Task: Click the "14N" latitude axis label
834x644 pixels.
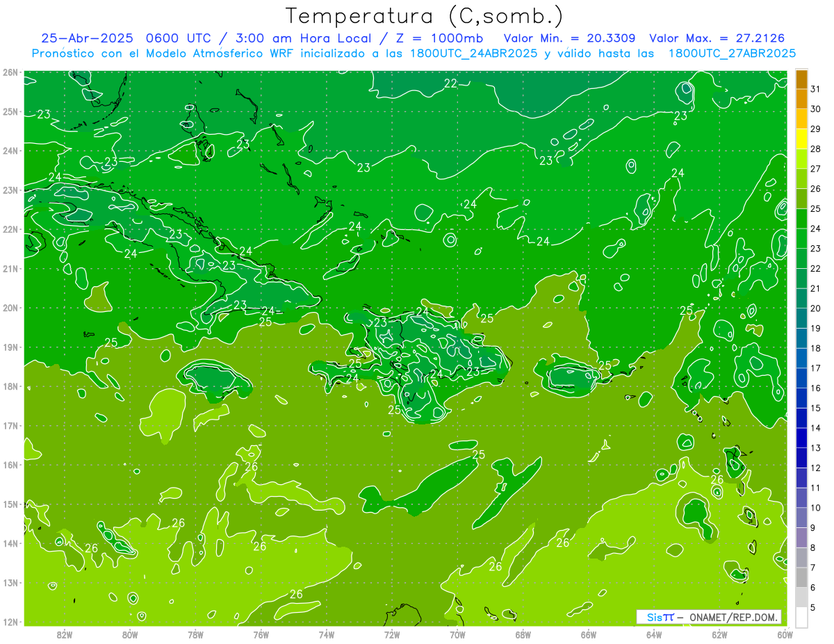Action: coord(10,543)
